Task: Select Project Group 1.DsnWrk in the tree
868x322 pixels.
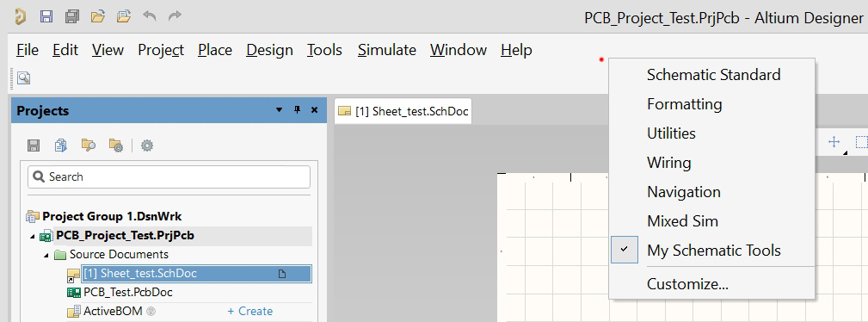Action: [112, 216]
